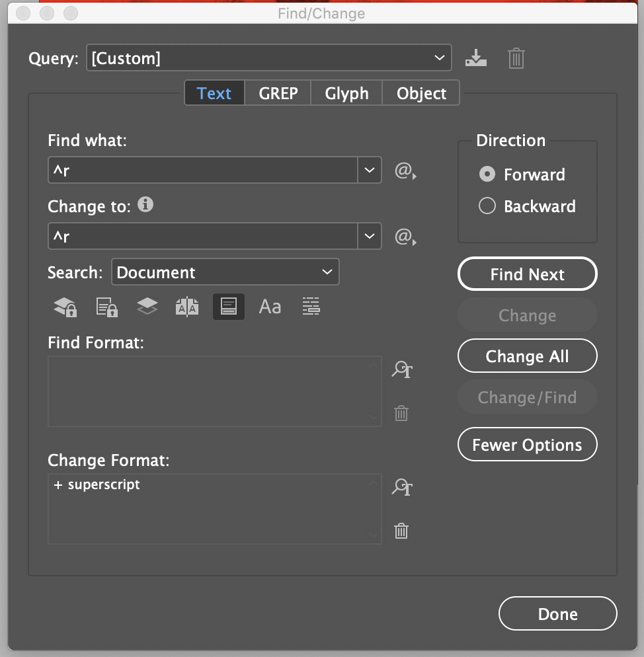Viewport: 644px width, 657px height.
Task: Clear Change Format attributes with trash icon
Action: tap(401, 530)
